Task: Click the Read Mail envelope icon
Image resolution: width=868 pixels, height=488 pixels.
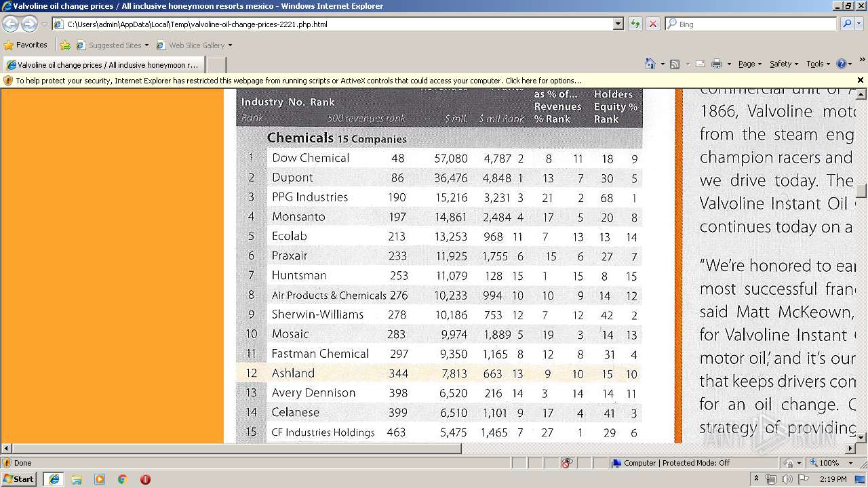Action: [701, 64]
